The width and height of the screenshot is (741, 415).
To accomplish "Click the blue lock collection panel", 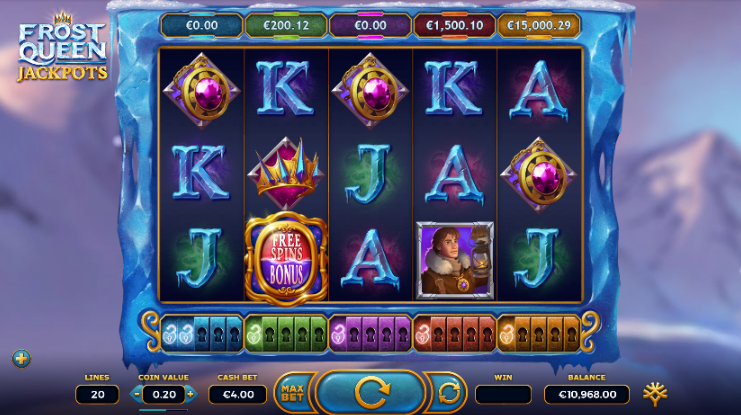I will point(202,334).
